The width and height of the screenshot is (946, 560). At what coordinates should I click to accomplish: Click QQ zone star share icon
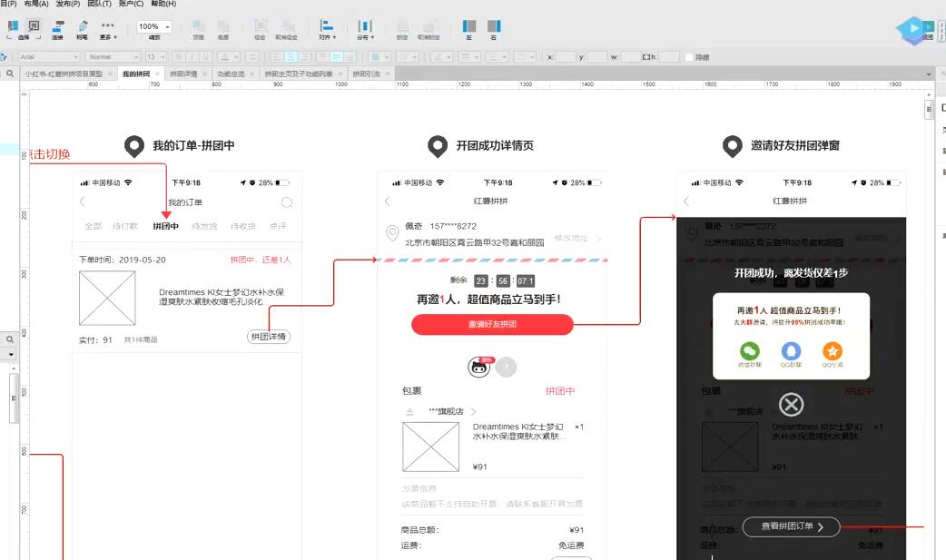point(832,350)
